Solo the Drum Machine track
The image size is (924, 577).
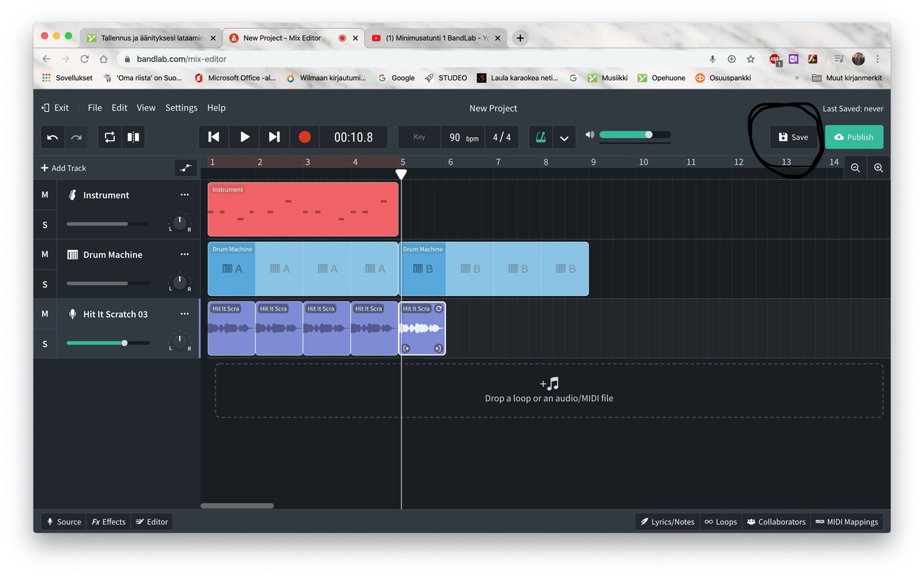coord(45,285)
